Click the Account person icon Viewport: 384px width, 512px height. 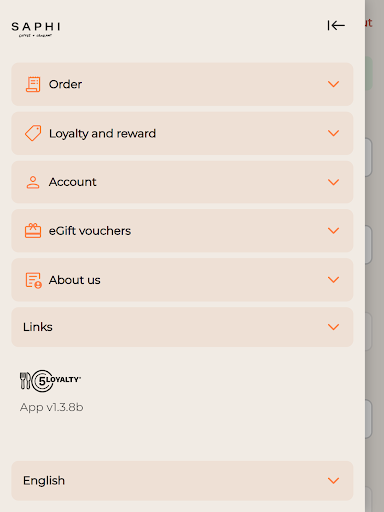pyautogui.click(x=33, y=182)
